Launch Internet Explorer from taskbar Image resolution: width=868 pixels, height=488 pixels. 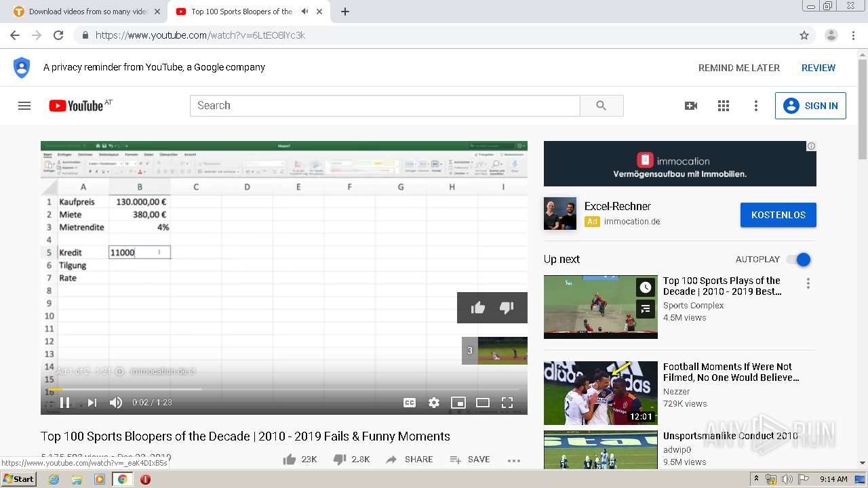click(x=54, y=479)
